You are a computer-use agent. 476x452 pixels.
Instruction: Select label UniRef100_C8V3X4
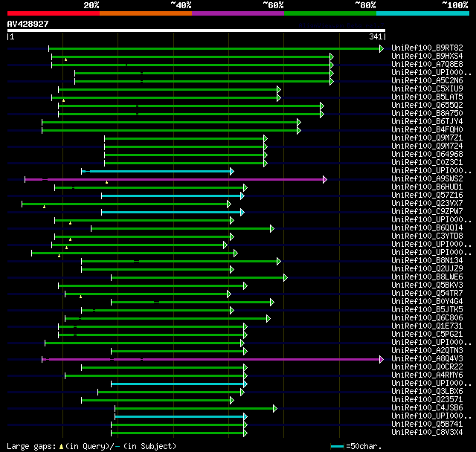click(x=427, y=433)
